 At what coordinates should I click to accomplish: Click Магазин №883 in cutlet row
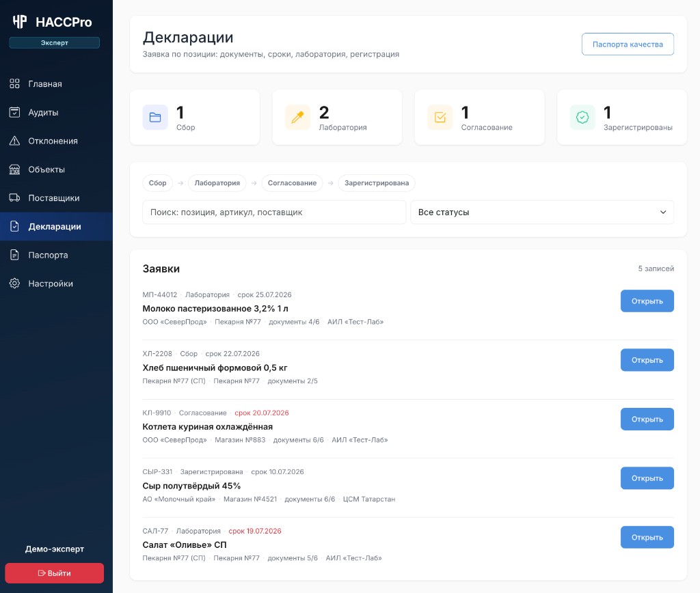coord(240,440)
